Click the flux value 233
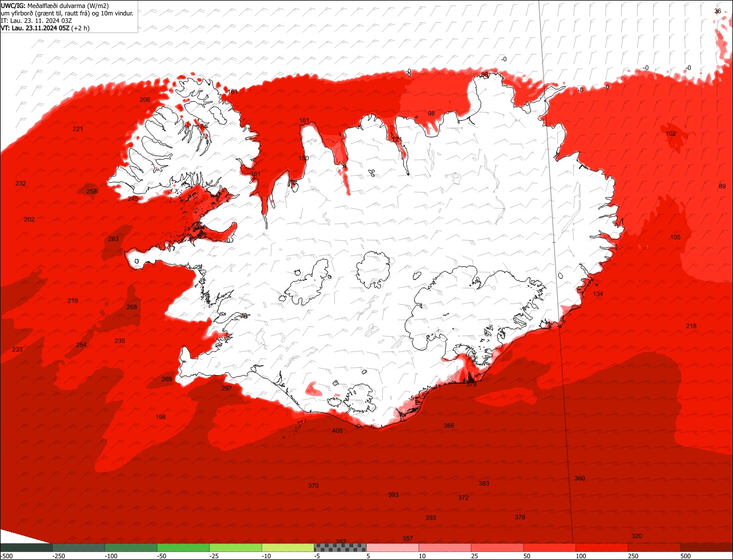Image resolution: width=733 pixels, height=560 pixels. pyautogui.click(x=17, y=349)
